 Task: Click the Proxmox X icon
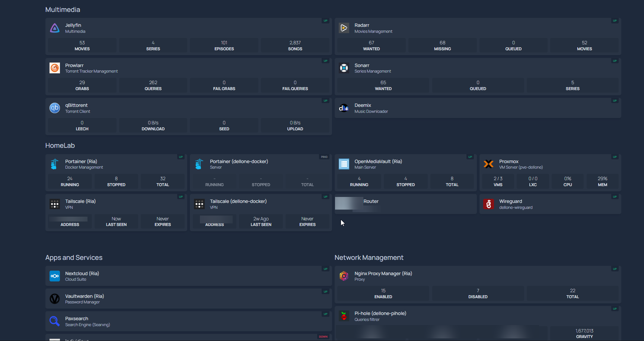tap(488, 164)
